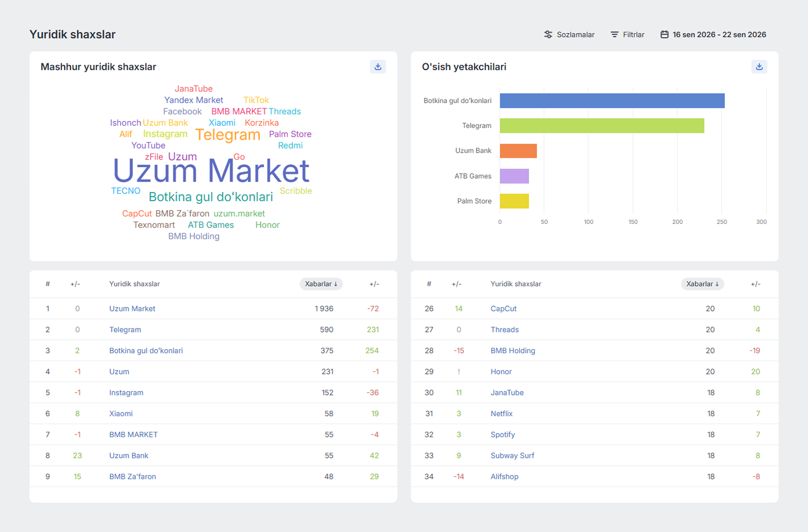
Task: Click Threads in the word cloud
Action: click(x=285, y=111)
